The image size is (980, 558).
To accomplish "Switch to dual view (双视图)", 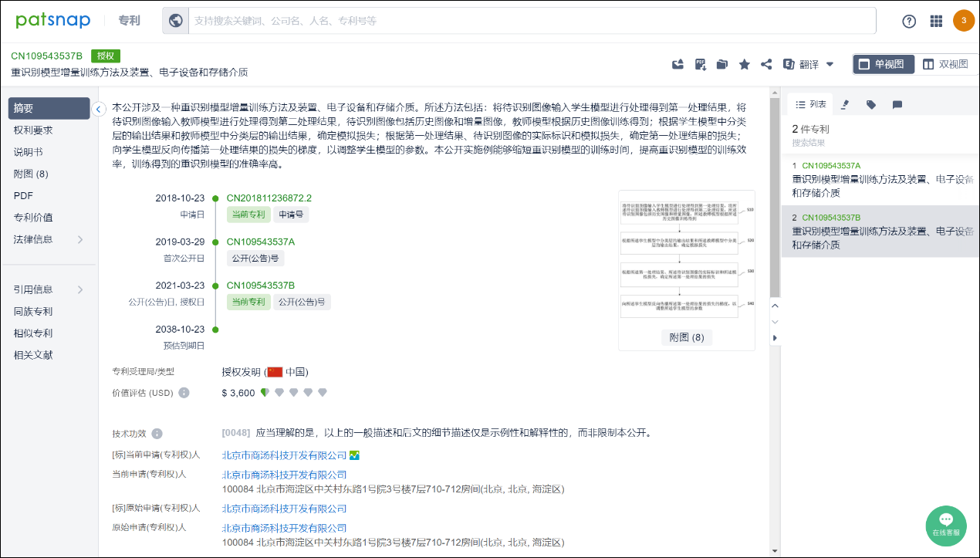I will 945,64.
